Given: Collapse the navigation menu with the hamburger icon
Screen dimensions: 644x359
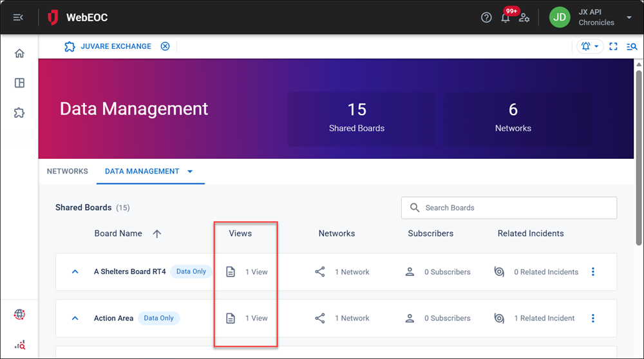Looking at the screenshot, I should click(18, 17).
